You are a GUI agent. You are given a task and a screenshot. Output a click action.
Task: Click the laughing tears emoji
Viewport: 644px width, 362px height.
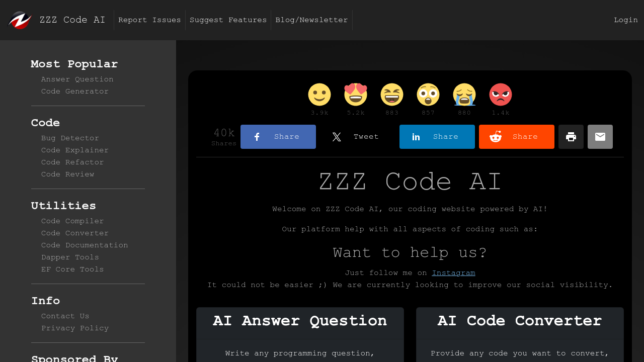click(x=392, y=95)
